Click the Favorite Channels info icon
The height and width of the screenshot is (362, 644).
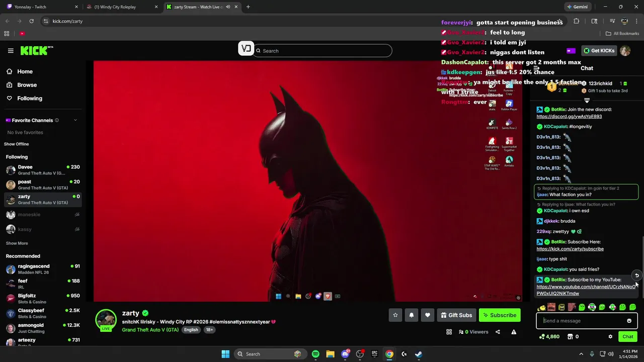pyautogui.click(x=57, y=120)
